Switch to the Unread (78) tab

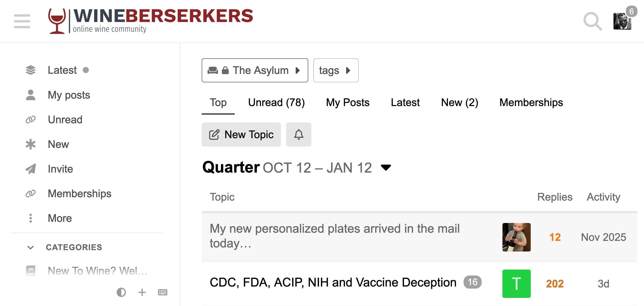(x=276, y=102)
